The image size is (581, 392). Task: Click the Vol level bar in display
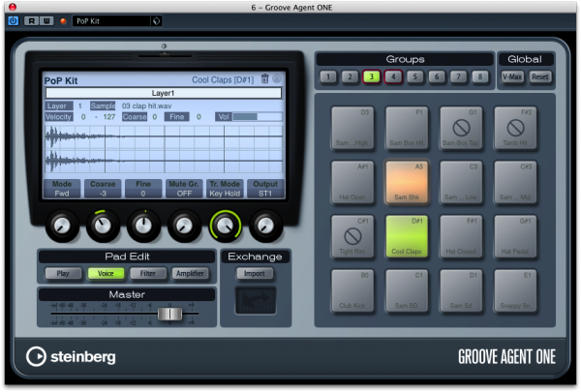point(258,117)
